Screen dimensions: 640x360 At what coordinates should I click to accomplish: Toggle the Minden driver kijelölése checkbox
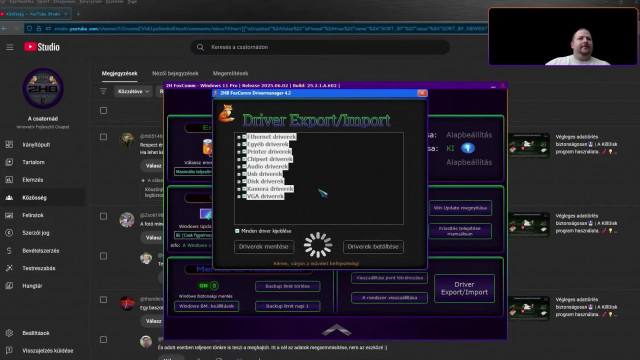pos(237,231)
